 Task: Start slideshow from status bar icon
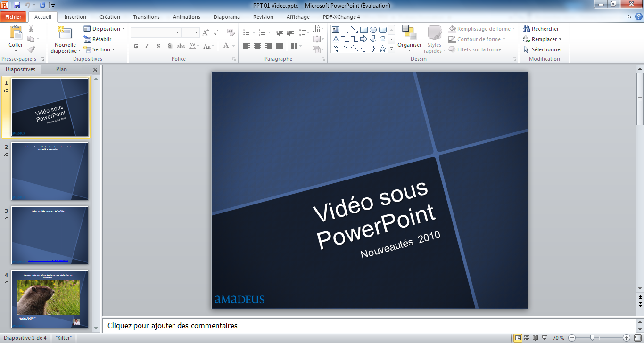[545, 338]
